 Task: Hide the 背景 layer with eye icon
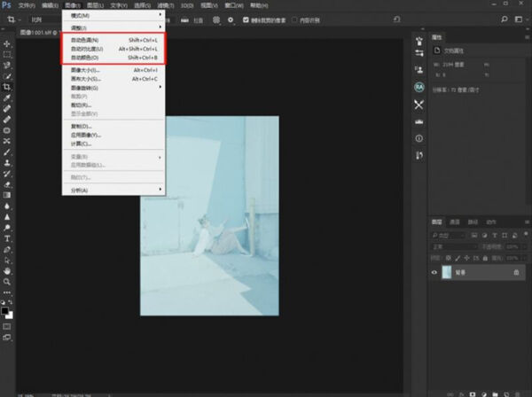click(434, 272)
